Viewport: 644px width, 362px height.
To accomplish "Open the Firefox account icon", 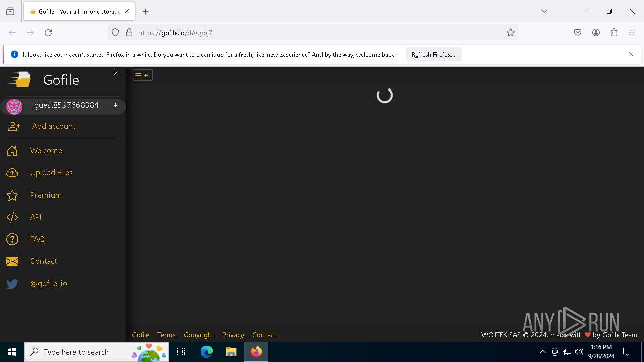I will 596,33.
